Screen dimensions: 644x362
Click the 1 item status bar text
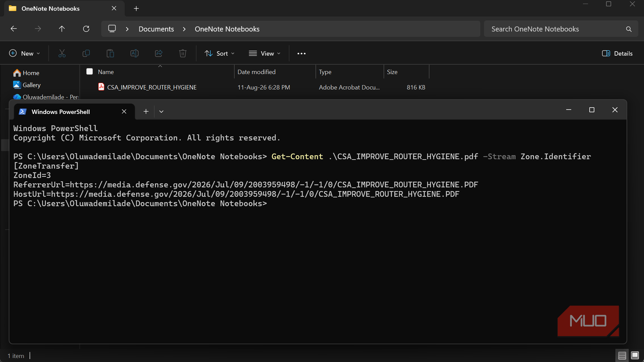(x=16, y=356)
